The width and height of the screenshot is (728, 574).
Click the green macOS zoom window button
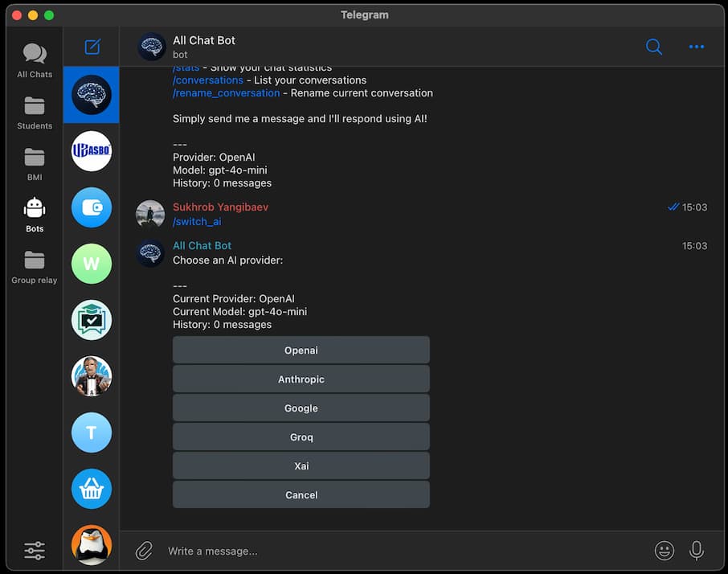[49, 15]
